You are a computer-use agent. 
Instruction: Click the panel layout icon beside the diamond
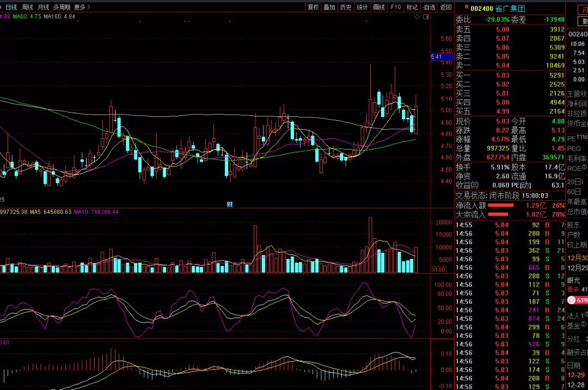(425, 17)
